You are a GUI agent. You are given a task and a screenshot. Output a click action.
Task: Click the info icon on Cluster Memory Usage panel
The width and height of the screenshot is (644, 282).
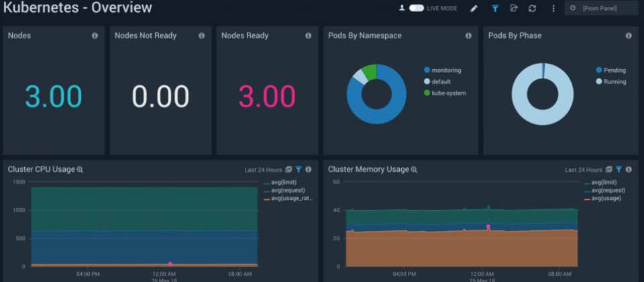[x=629, y=169]
